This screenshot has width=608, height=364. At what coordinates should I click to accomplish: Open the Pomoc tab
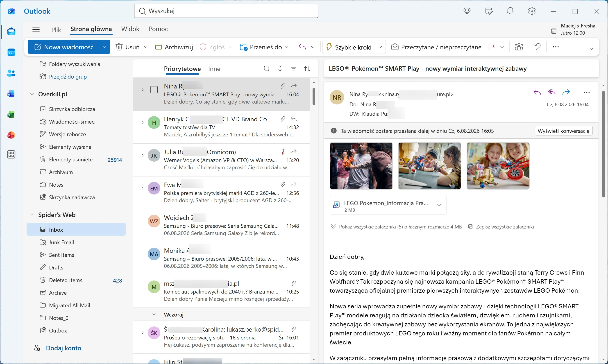click(158, 29)
